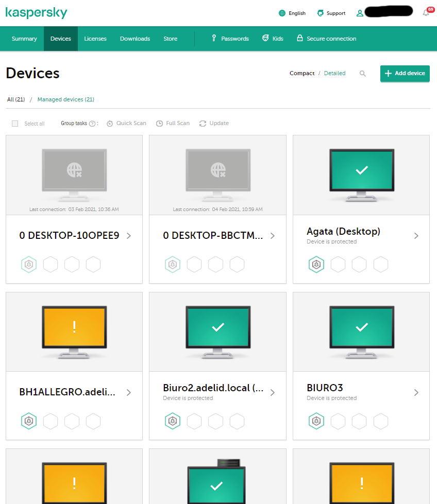Click green server monitor image in bottom row
The image size is (437, 504).
click(x=216, y=481)
